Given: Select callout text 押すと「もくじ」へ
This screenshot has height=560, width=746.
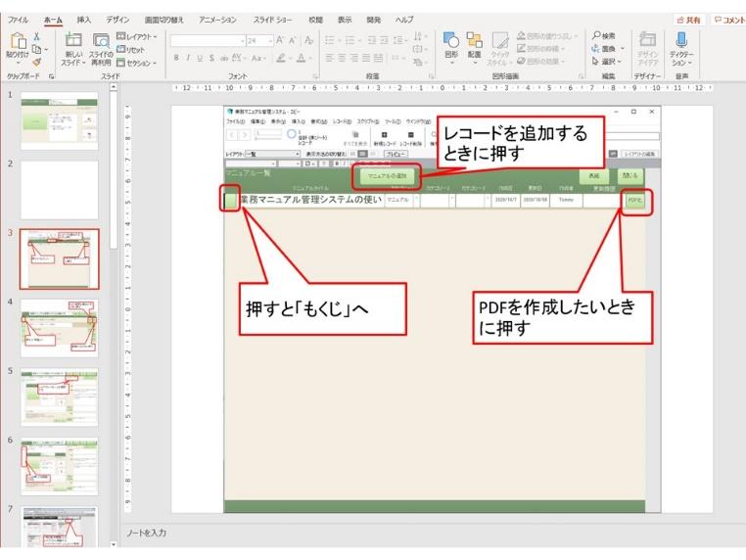Looking at the screenshot, I should point(306,309).
